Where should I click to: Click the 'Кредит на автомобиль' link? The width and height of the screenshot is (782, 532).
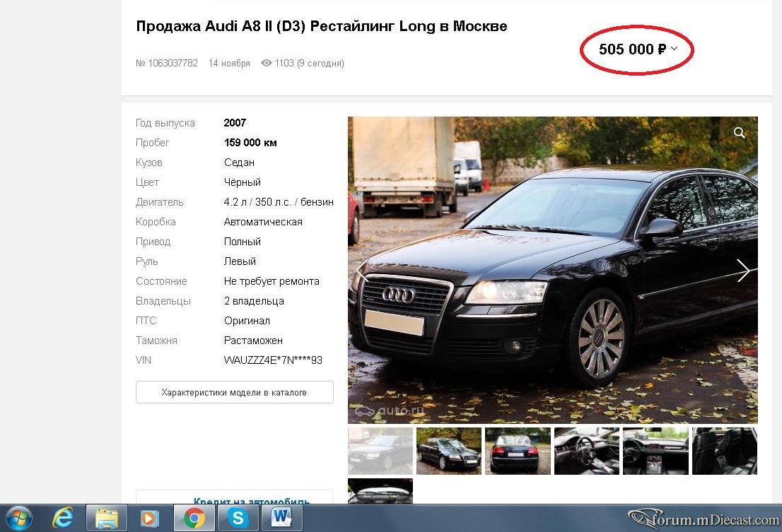[252, 500]
